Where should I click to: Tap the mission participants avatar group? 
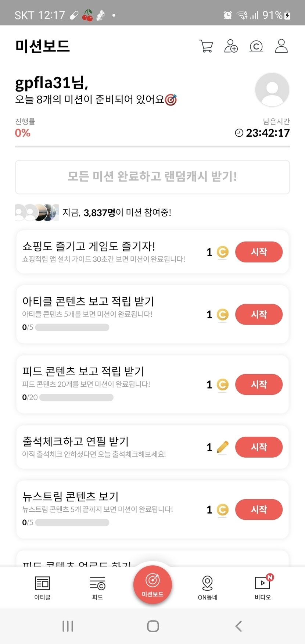coord(36,212)
